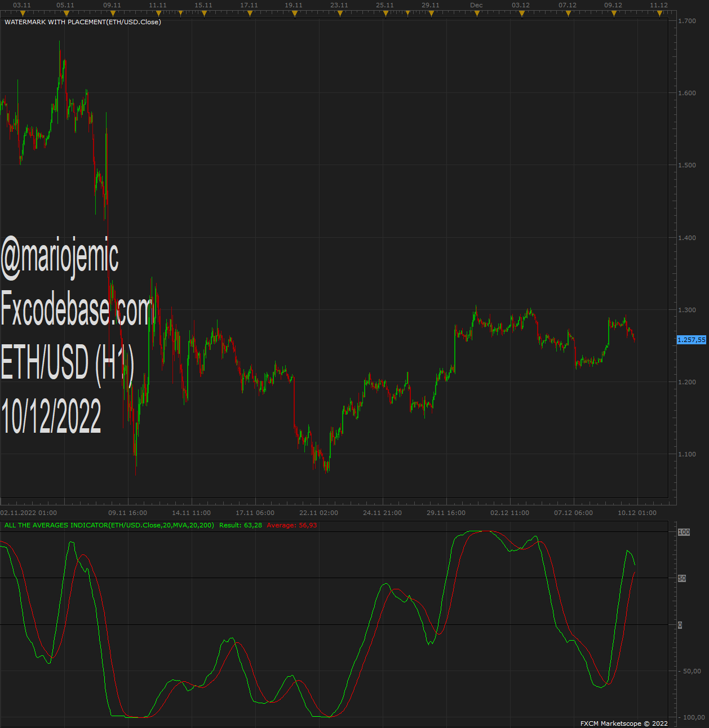Click the red Average: 56,93 value

click(292, 525)
